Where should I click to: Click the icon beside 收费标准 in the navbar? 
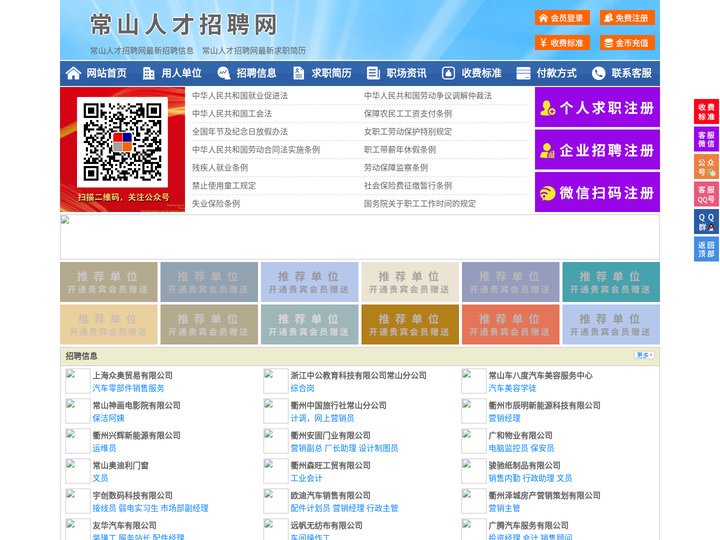click(448, 73)
